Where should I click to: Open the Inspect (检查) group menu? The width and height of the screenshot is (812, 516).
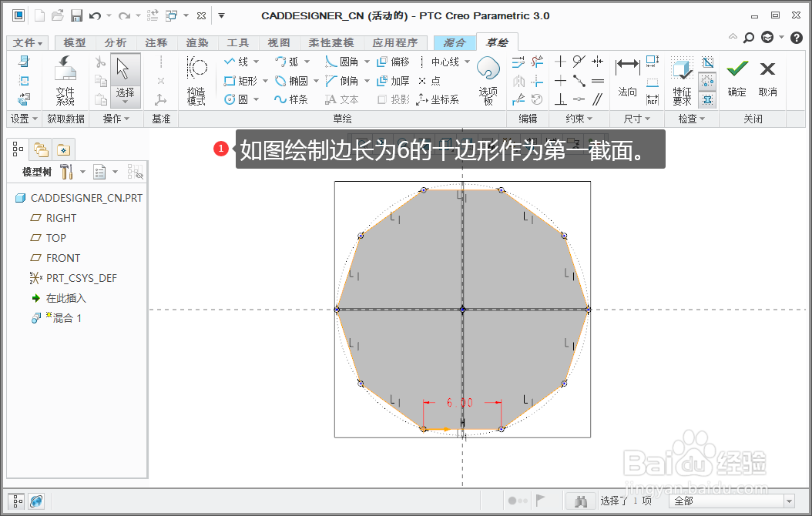pyautogui.click(x=692, y=119)
